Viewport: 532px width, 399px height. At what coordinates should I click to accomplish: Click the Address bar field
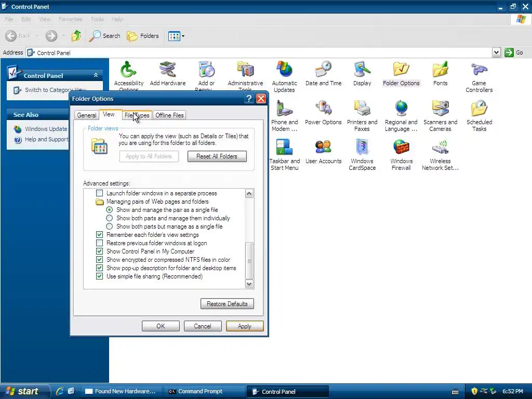click(259, 52)
